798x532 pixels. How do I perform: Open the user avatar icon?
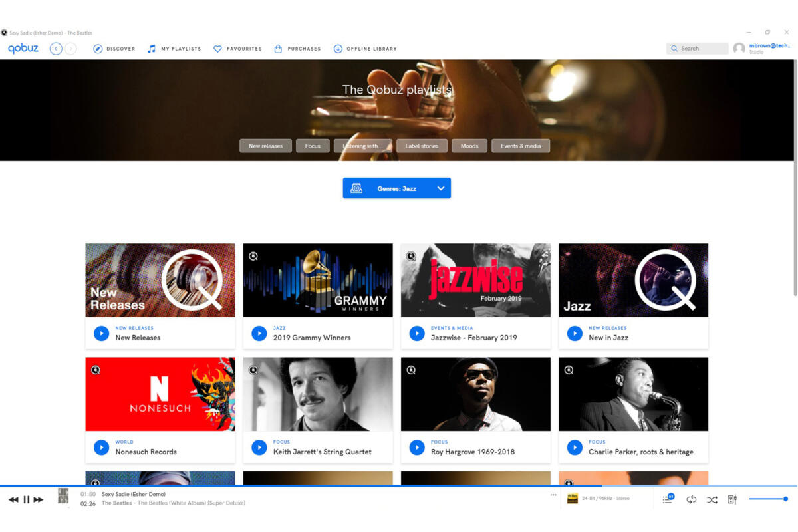pos(739,49)
